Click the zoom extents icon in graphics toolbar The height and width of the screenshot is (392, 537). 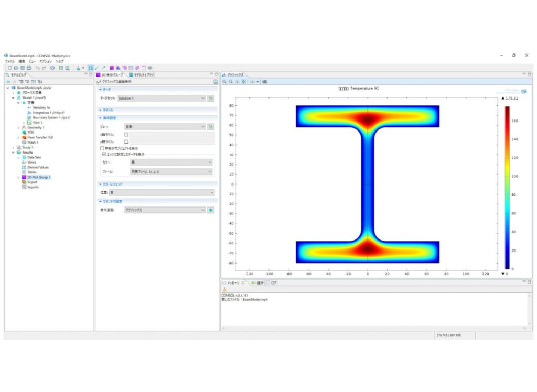click(x=243, y=82)
